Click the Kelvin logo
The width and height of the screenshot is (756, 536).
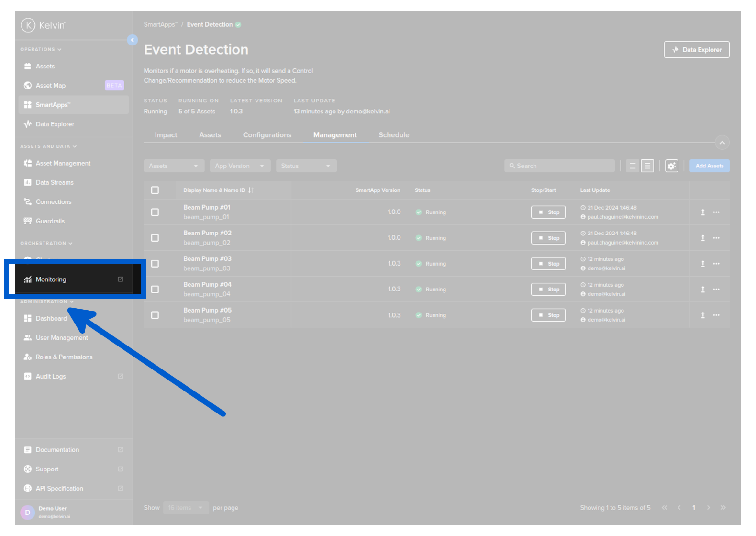[x=43, y=25]
